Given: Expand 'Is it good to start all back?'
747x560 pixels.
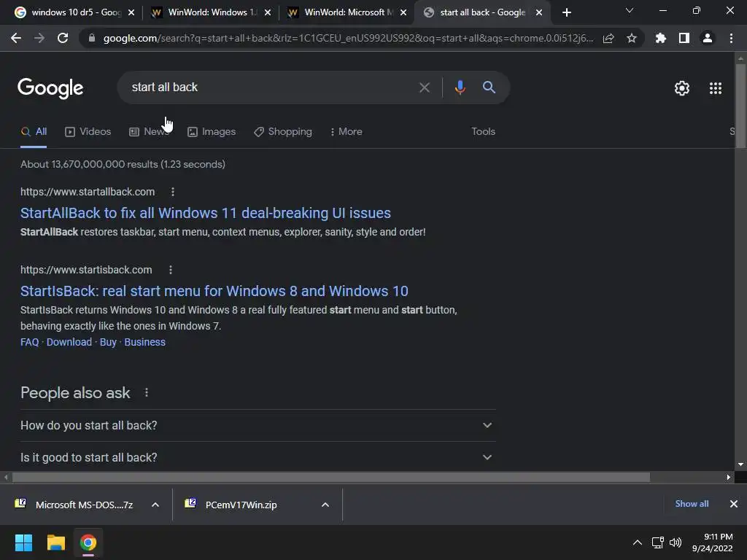Looking at the screenshot, I should [x=258, y=457].
